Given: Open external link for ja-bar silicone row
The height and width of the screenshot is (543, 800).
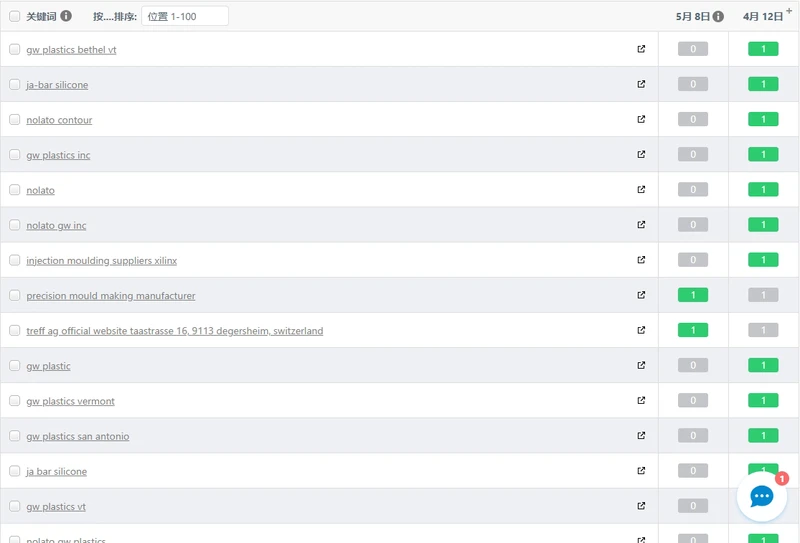Looking at the screenshot, I should 641,84.
